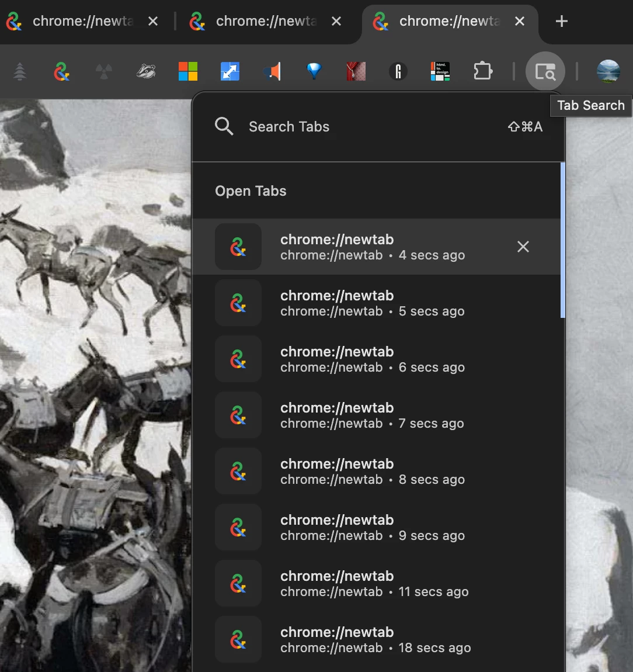Close the second chrome://newtab tab

[336, 21]
